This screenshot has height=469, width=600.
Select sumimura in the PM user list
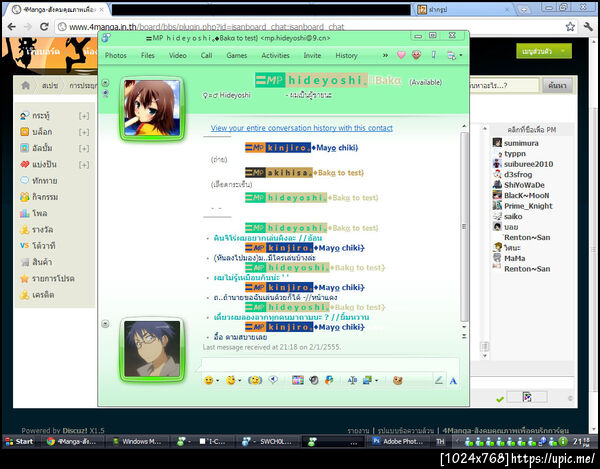[x=521, y=143]
